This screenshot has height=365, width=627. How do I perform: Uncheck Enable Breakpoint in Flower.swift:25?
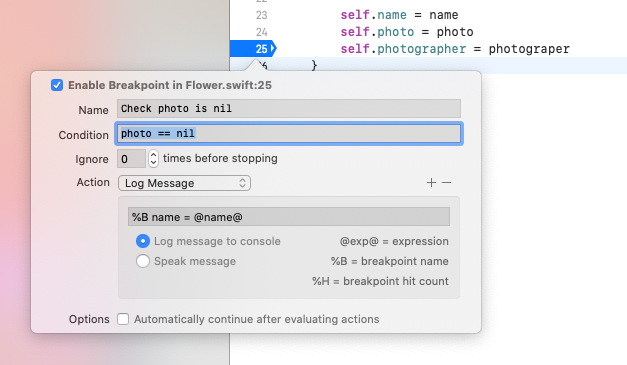point(57,85)
